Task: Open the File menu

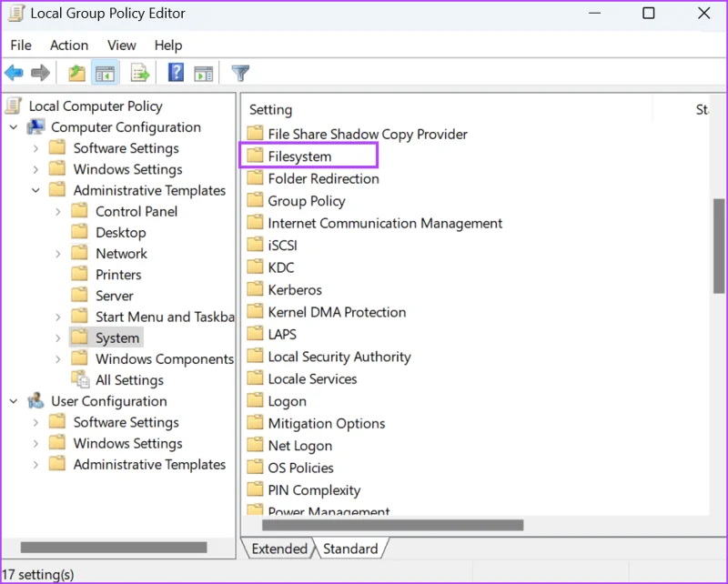Action: (x=21, y=45)
